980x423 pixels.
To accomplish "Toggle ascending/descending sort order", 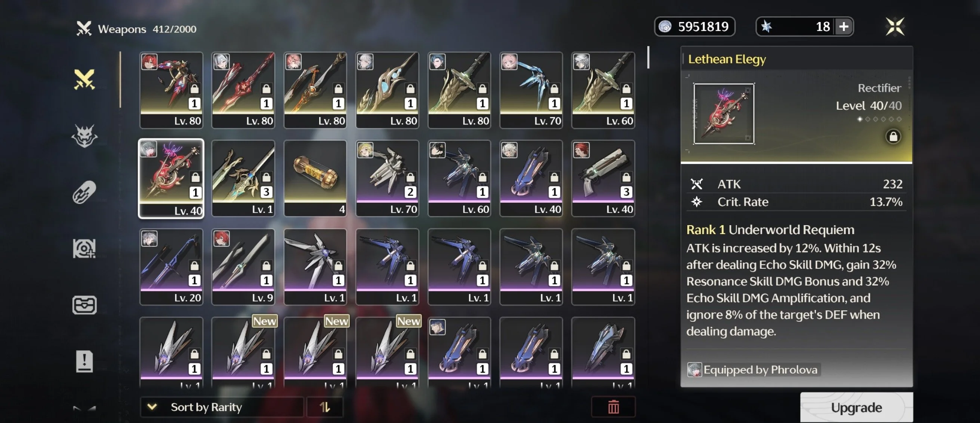I will pos(325,407).
